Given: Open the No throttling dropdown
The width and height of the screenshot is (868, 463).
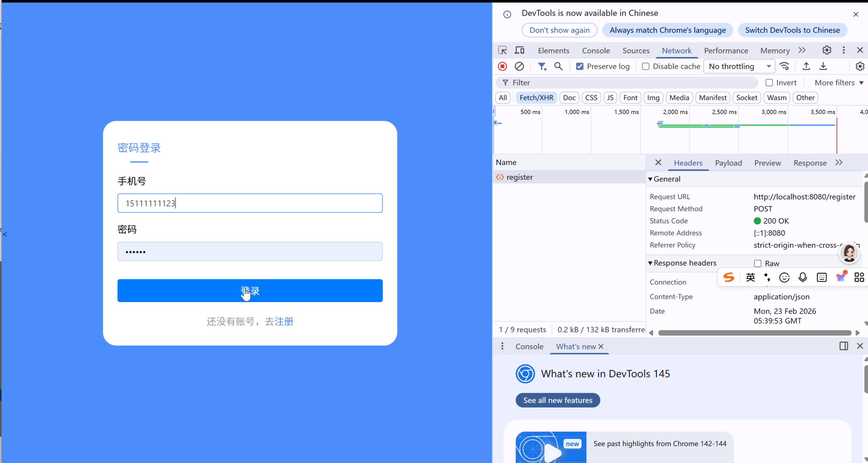Looking at the screenshot, I should click(739, 66).
